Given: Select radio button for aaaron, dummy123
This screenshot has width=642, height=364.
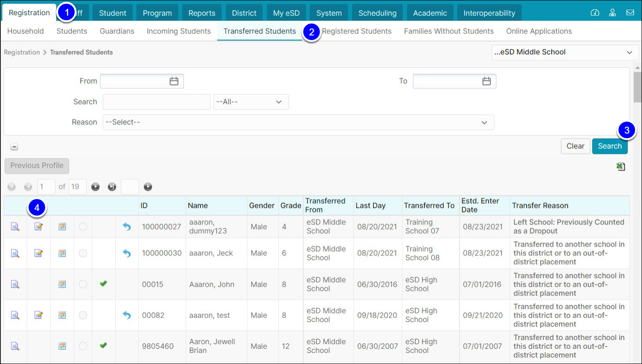Looking at the screenshot, I should [83, 227].
